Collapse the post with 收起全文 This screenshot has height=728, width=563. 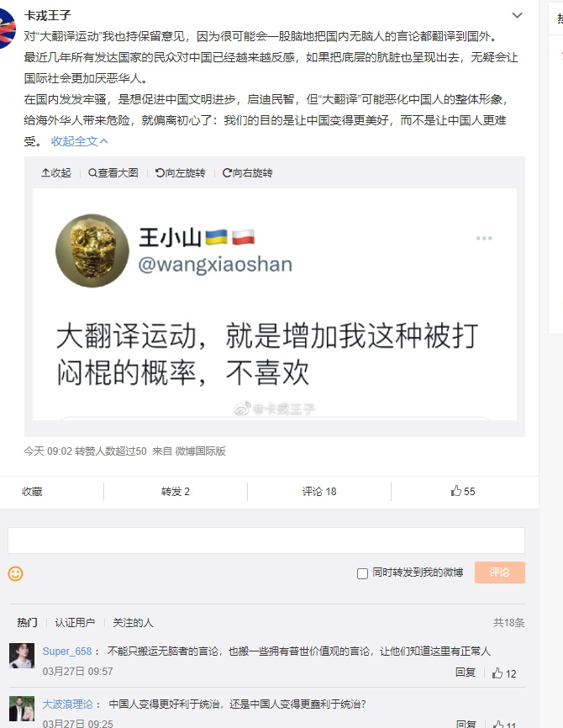[x=79, y=141]
